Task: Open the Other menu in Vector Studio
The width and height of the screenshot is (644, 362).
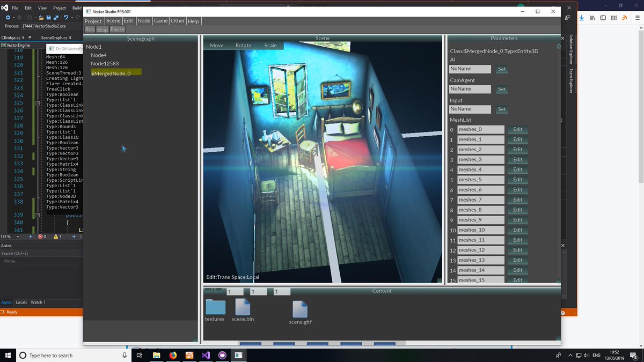Action: (x=178, y=21)
